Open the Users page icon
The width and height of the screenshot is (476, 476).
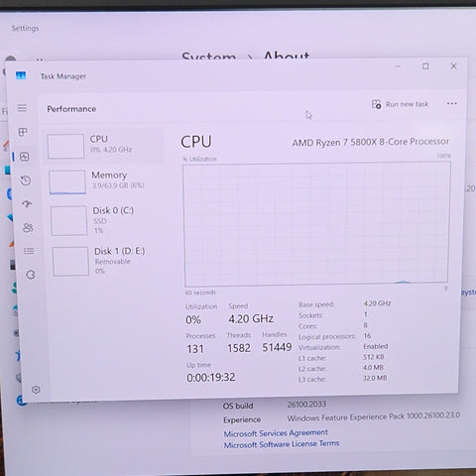[x=28, y=227]
